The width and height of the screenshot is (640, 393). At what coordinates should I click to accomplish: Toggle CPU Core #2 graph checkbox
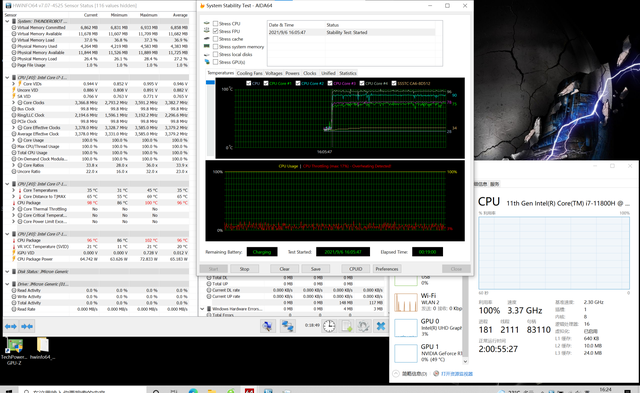pos(298,83)
